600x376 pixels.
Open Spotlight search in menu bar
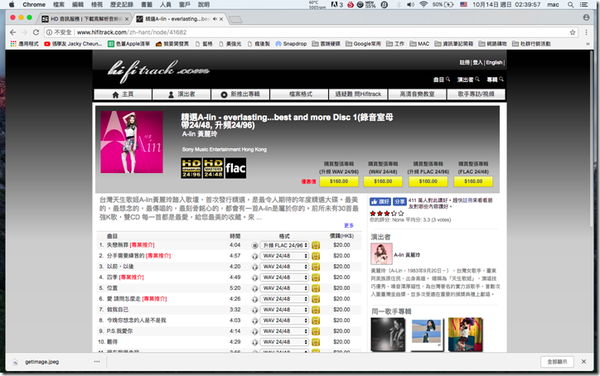click(571, 5)
